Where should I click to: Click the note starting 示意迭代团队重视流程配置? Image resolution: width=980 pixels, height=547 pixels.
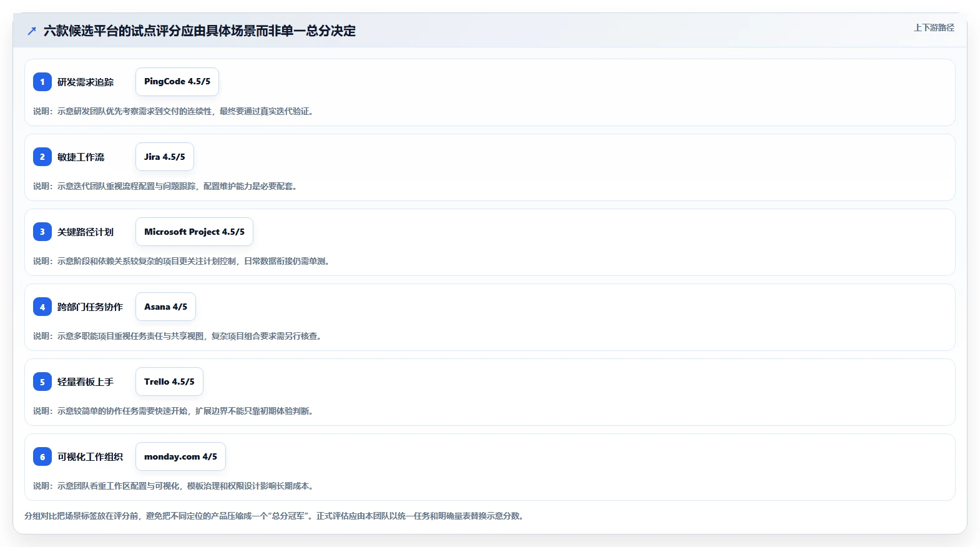point(167,186)
